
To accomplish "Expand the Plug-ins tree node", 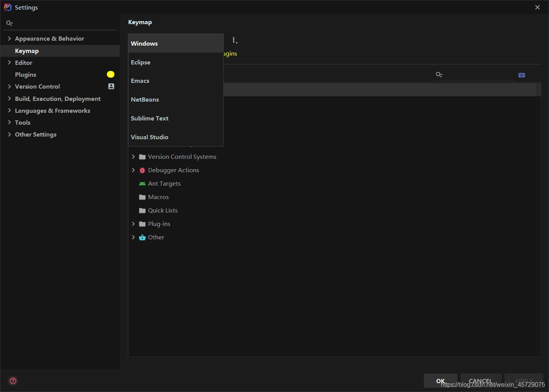I will [134, 224].
